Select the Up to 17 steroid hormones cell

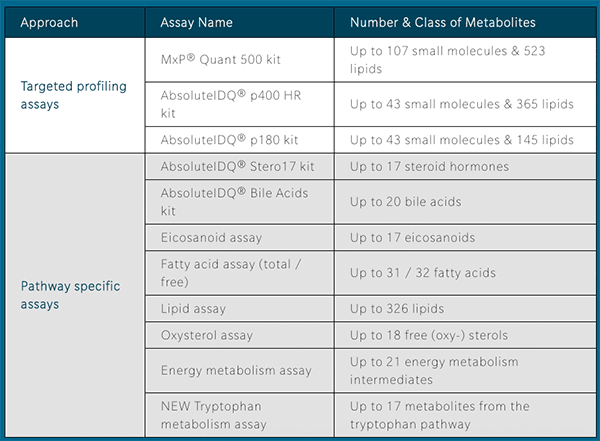[x=429, y=166]
